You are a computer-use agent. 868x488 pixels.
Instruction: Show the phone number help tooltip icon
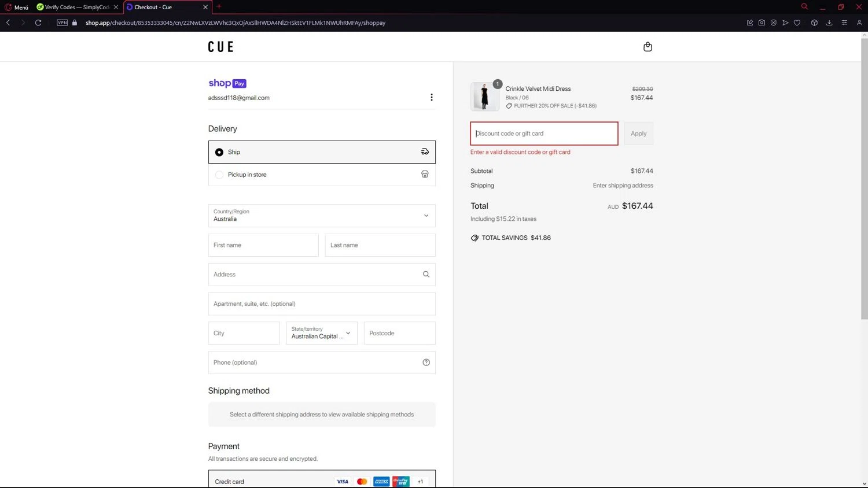(x=426, y=363)
